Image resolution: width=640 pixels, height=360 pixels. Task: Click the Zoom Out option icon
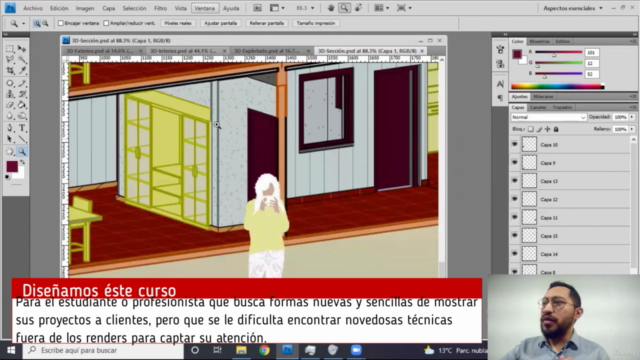[45, 24]
